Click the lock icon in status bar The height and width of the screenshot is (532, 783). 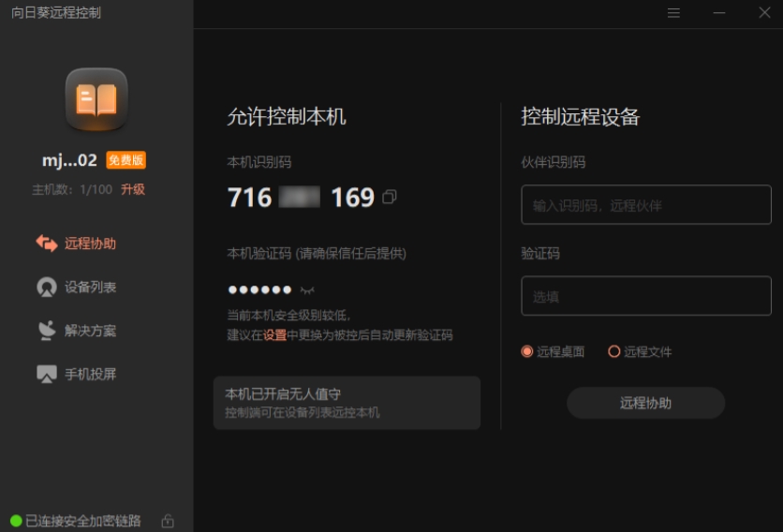(168, 521)
